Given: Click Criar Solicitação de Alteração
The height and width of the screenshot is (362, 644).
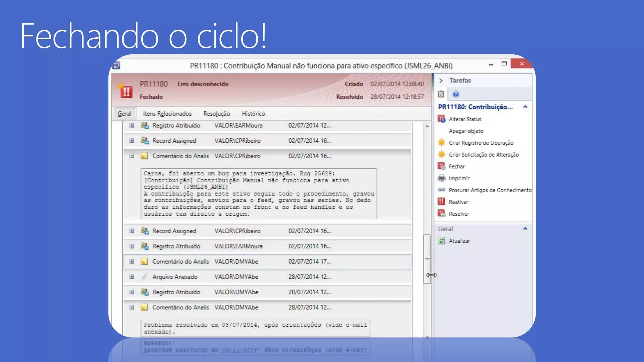Looking at the screenshot, I should click(x=484, y=155).
